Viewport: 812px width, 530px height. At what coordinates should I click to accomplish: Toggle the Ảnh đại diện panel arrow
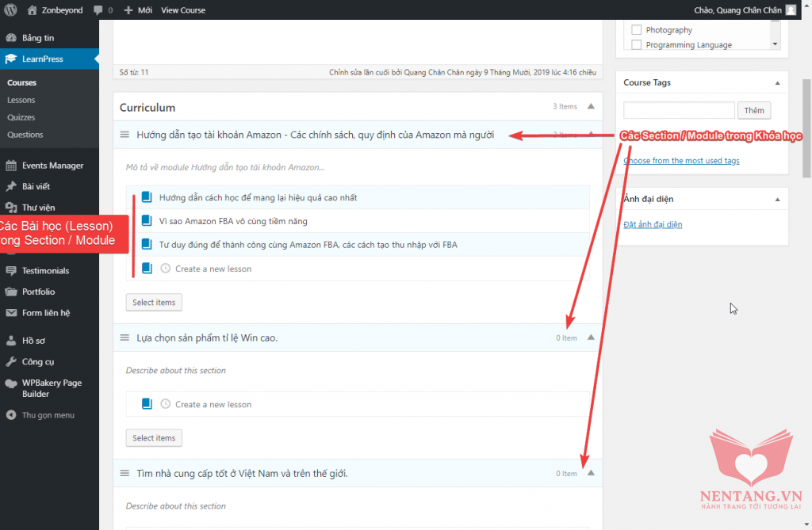pyautogui.click(x=777, y=199)
